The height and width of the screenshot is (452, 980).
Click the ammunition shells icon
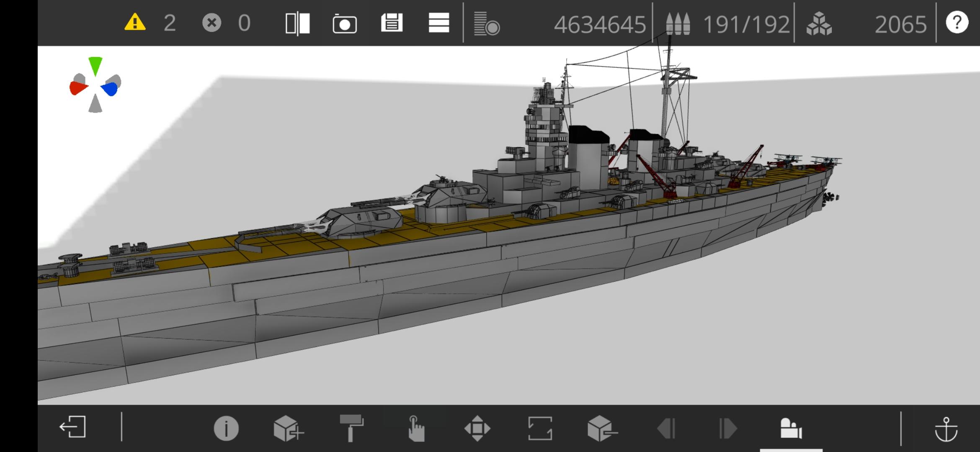click(678, 24)
